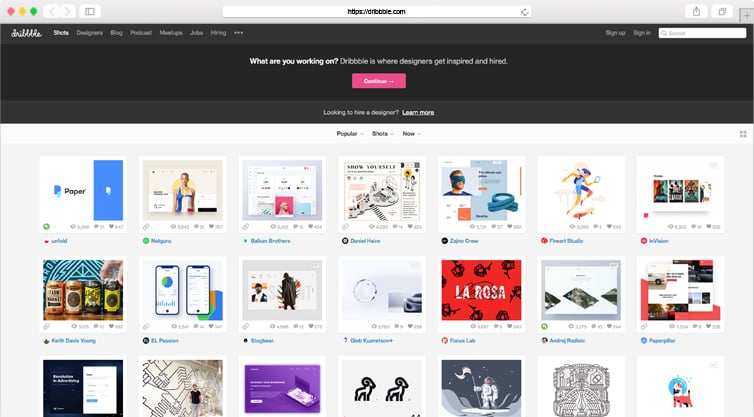Click the Sign up link
Screen dimensions: 754x417
[615, 33]
